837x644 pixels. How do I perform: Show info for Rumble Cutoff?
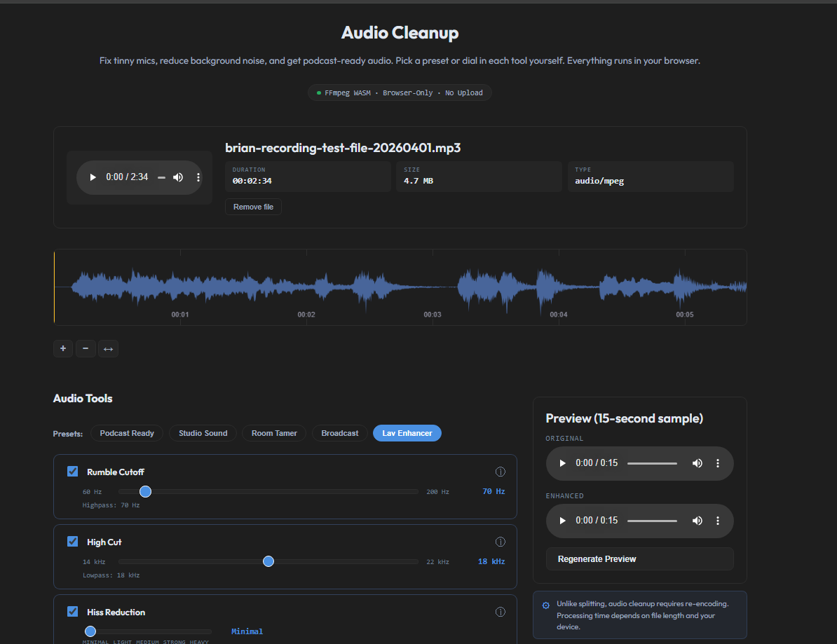[501, 472]
